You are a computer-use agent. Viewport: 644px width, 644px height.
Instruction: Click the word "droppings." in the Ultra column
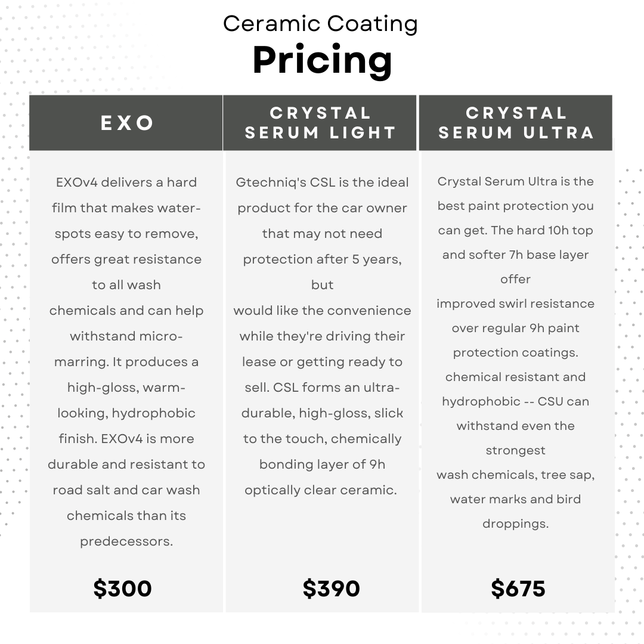(x=516, y=524)
